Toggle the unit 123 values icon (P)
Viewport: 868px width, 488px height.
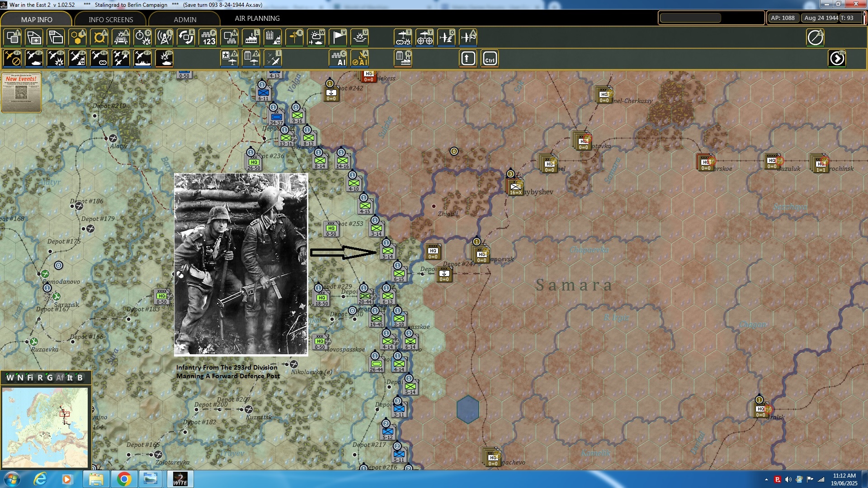coord(208,38)
